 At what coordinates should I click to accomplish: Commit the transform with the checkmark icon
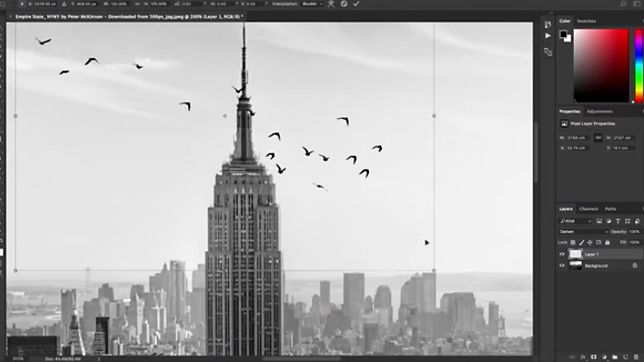coord(356,4)
